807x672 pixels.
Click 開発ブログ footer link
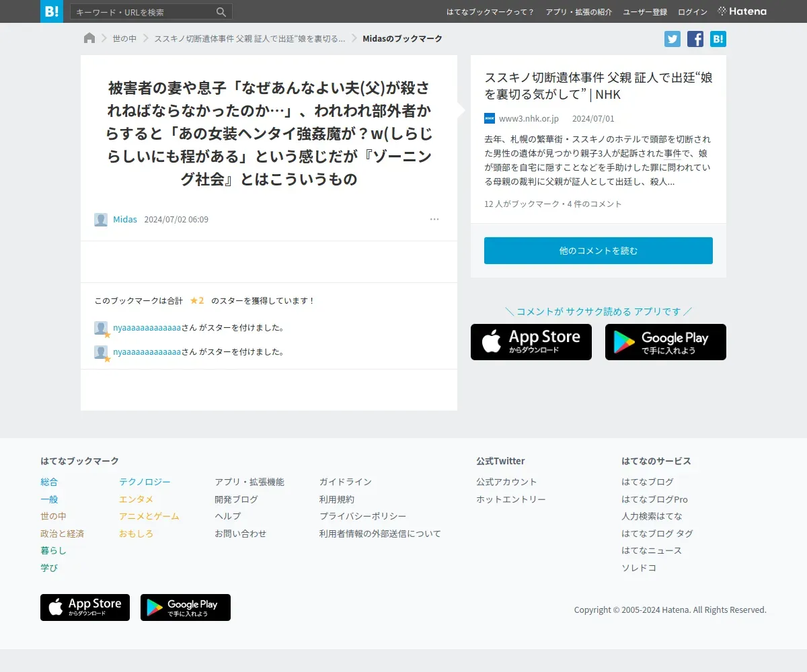click(x=236, y=499)
